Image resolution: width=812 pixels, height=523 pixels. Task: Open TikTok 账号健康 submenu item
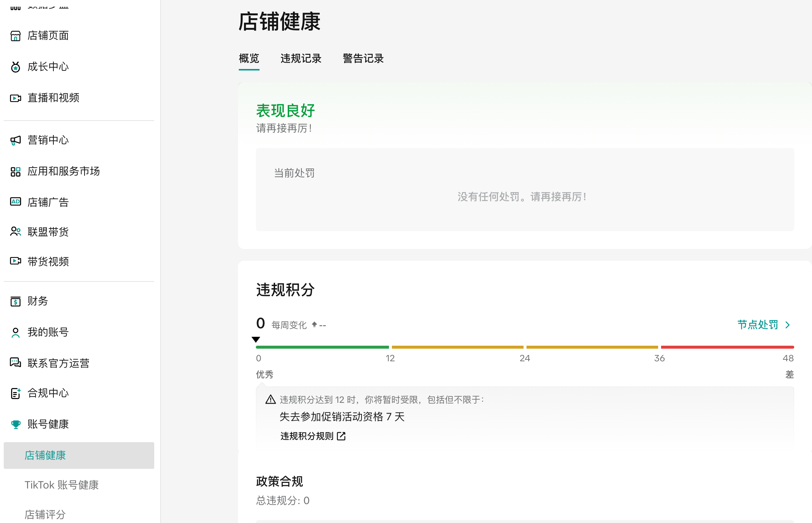62,485
